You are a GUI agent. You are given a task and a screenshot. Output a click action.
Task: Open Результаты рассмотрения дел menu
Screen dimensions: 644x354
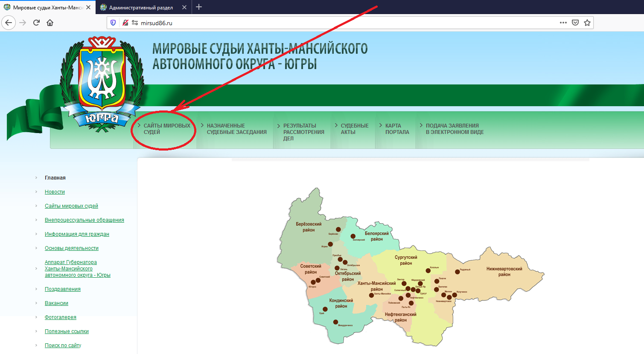pyautogui.click(x=303, y=132)
